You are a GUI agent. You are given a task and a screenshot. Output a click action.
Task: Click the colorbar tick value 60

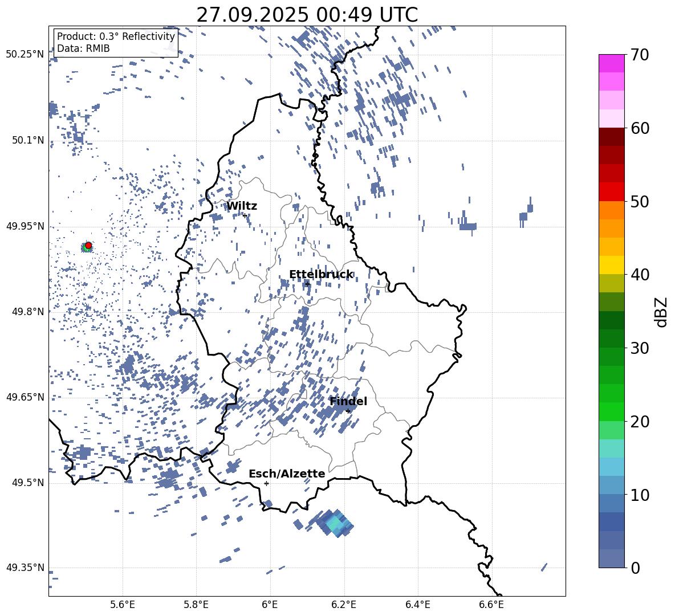click(x=640, y=128)
